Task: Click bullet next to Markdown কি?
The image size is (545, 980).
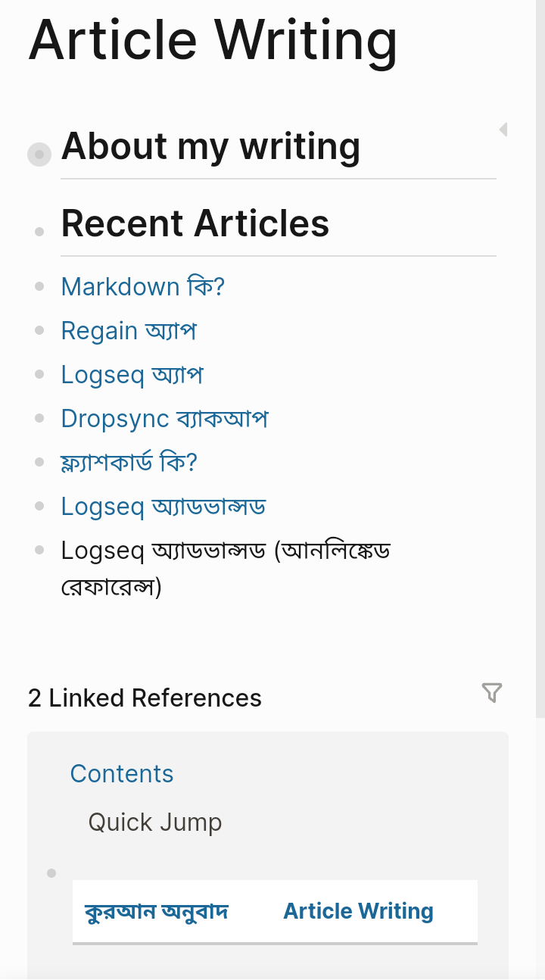Action: coord(39,287)
